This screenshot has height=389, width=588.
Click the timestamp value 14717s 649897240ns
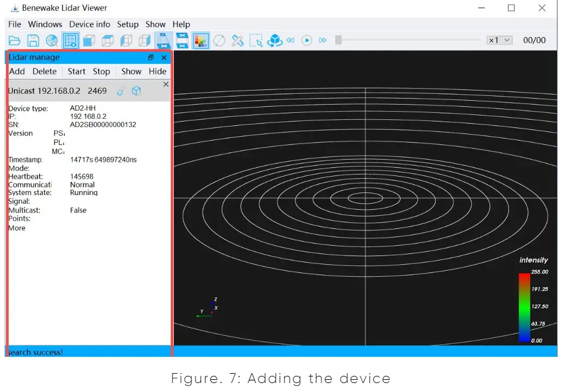pos(103,160)
